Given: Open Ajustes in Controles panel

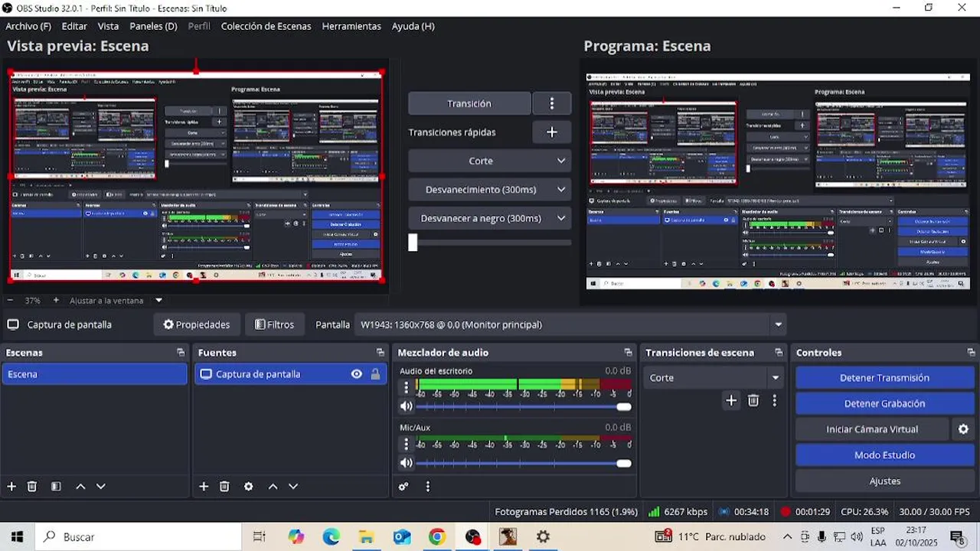Looking at the screenshot, I should tap(884, 481).
